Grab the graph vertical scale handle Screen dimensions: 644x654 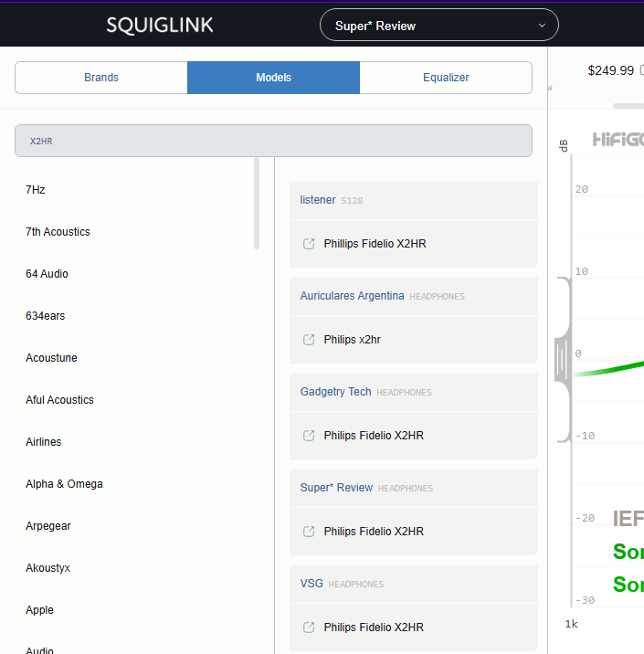(x=563, y=360)
